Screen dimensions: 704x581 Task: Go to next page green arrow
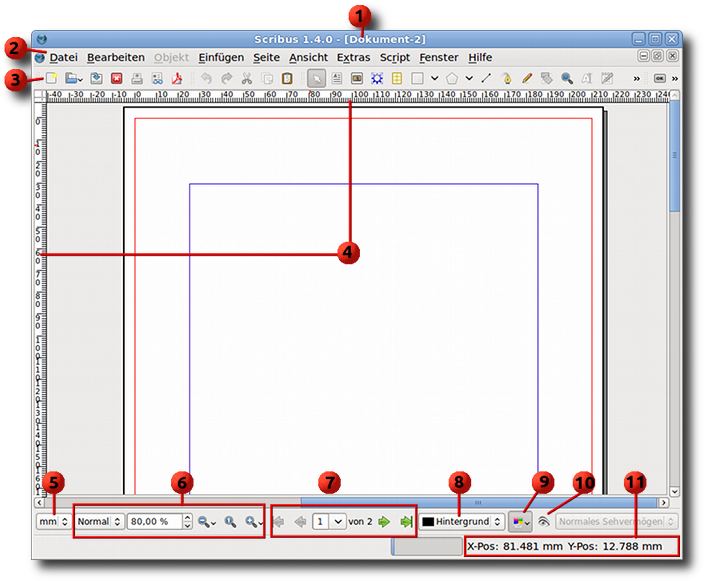coord(384,522)
